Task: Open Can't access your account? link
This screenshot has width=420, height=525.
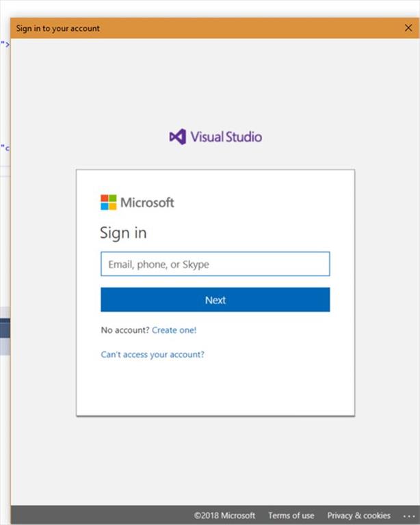Action: coord(153,355)
